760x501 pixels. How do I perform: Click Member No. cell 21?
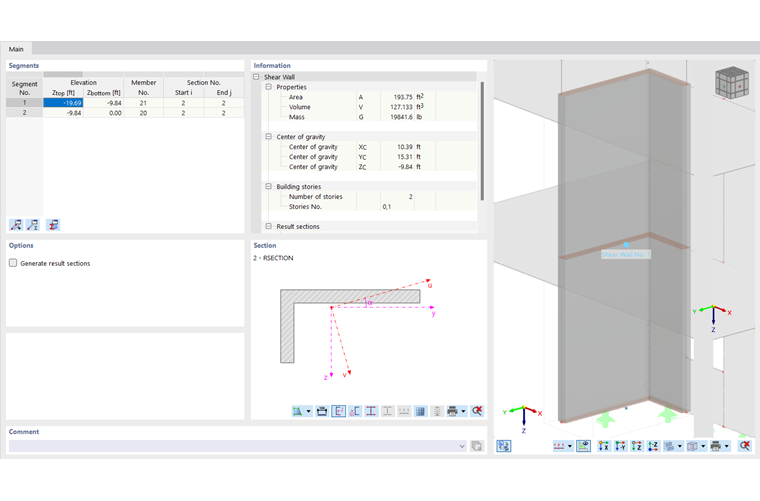point(143,103)
